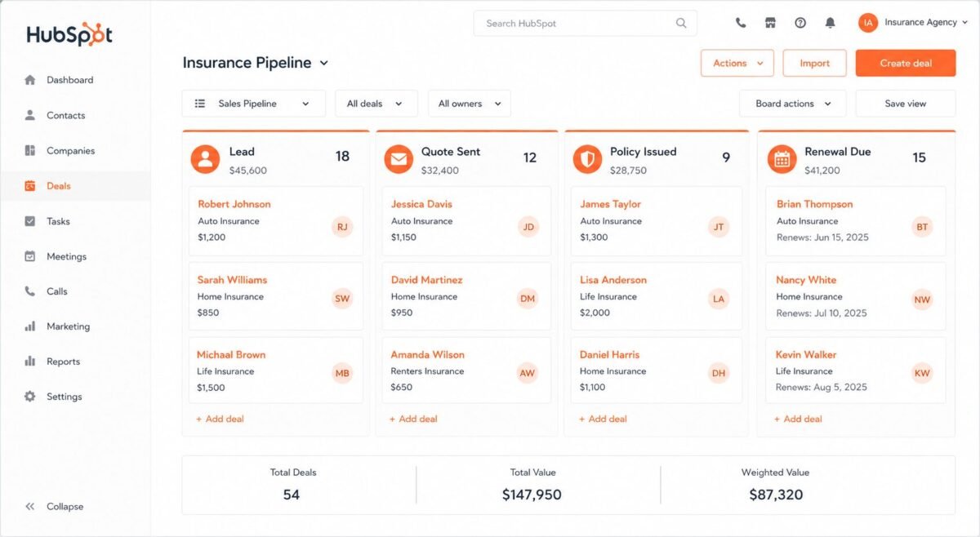
Task: Add deal in the Policy Issued column
Action: coord(603,419)
